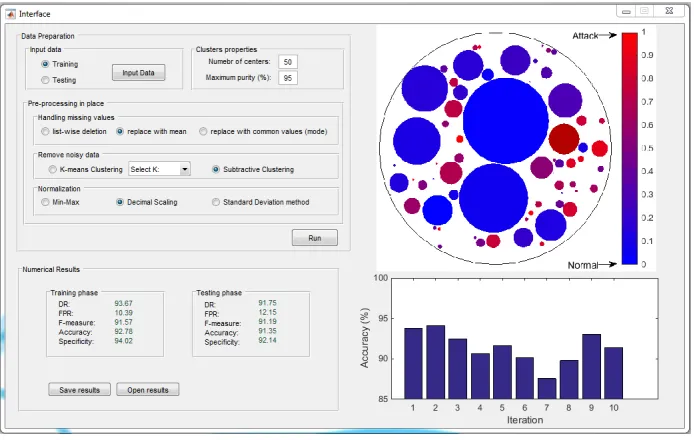The height and width of the screenshot is (440, 694).
Task: Click the Attack-to-Normal color bar
Action: pyautogui.click(x=629, y=148)
